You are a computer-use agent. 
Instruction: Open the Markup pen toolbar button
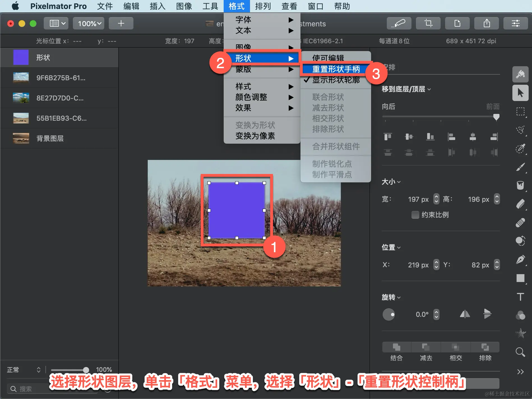coord(399,23)
